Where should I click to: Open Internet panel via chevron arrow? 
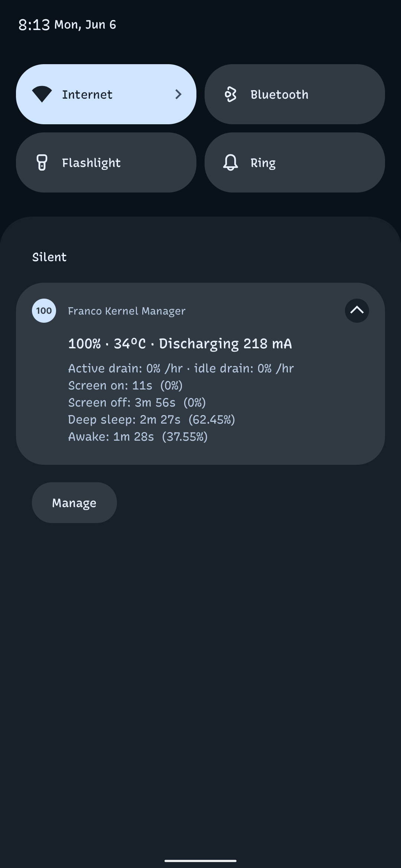pos(178,94)
